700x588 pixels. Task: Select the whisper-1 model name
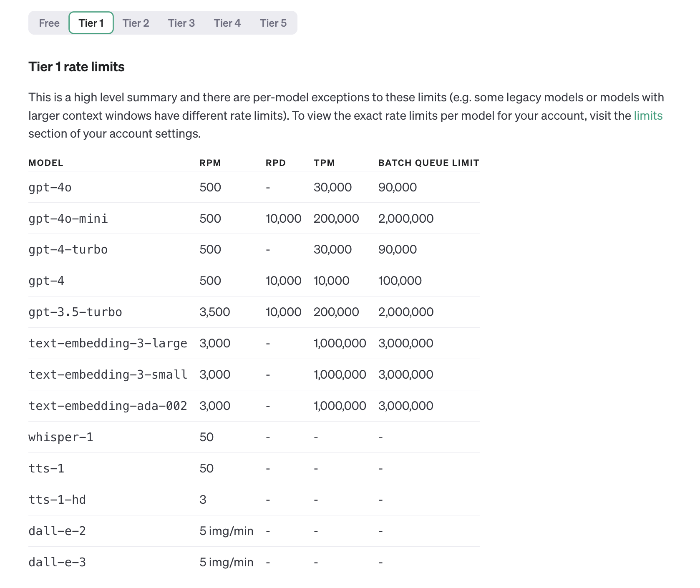(x=61, y=437)
